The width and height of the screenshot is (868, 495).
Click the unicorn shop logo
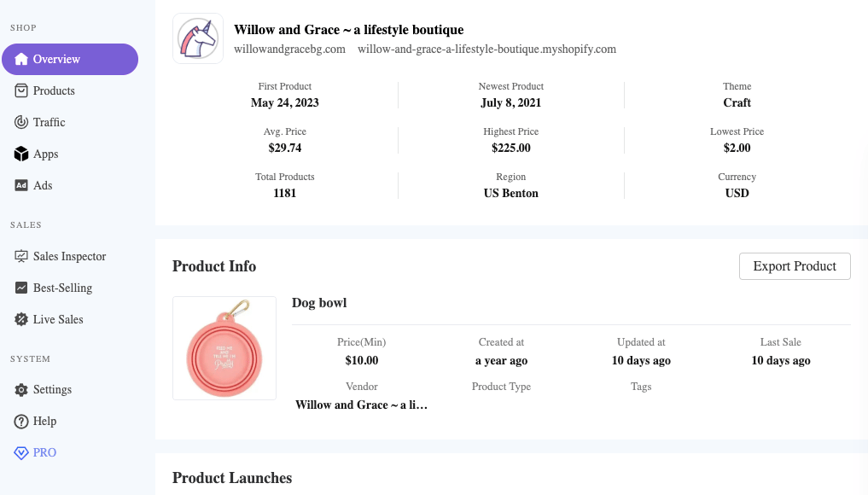pyautogui.click(x=198, y=38)
